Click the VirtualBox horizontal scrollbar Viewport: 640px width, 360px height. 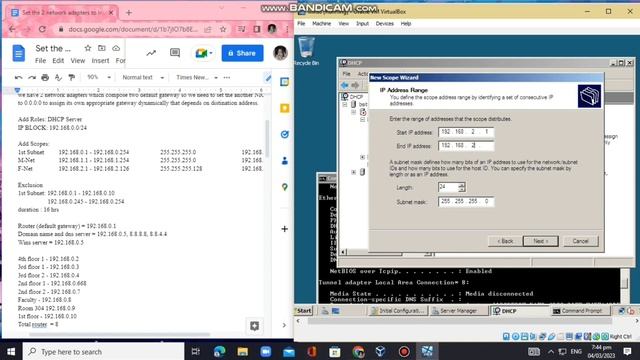click(459, 321)
